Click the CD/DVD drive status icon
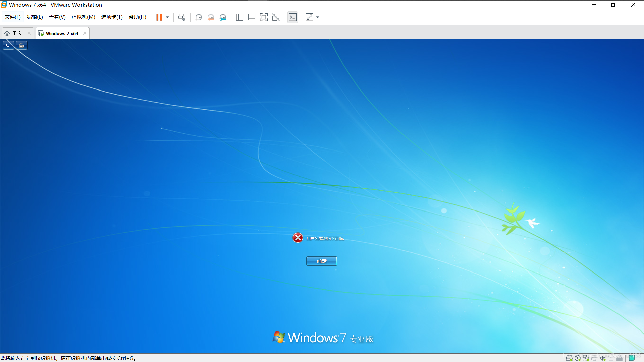Image resolution: width=644 pixels, height=362 pixels. click(578, 358)
